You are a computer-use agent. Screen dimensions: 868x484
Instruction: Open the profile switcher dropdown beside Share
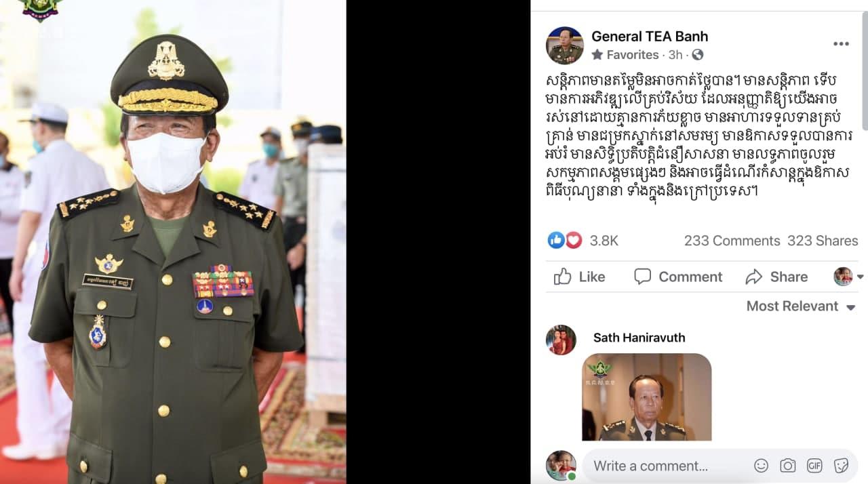pyautogui.click(x=848, y=277)
